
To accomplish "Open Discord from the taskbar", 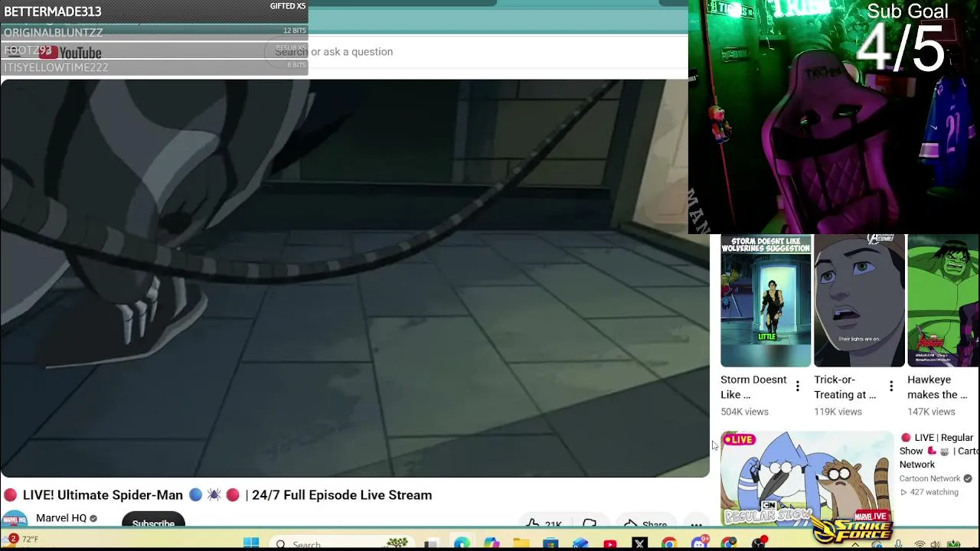I will pos(699,543).
